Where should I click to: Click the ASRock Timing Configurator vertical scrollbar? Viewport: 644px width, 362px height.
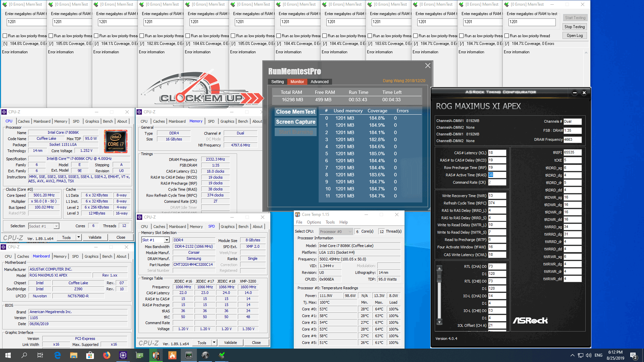(x=439, y=295)
